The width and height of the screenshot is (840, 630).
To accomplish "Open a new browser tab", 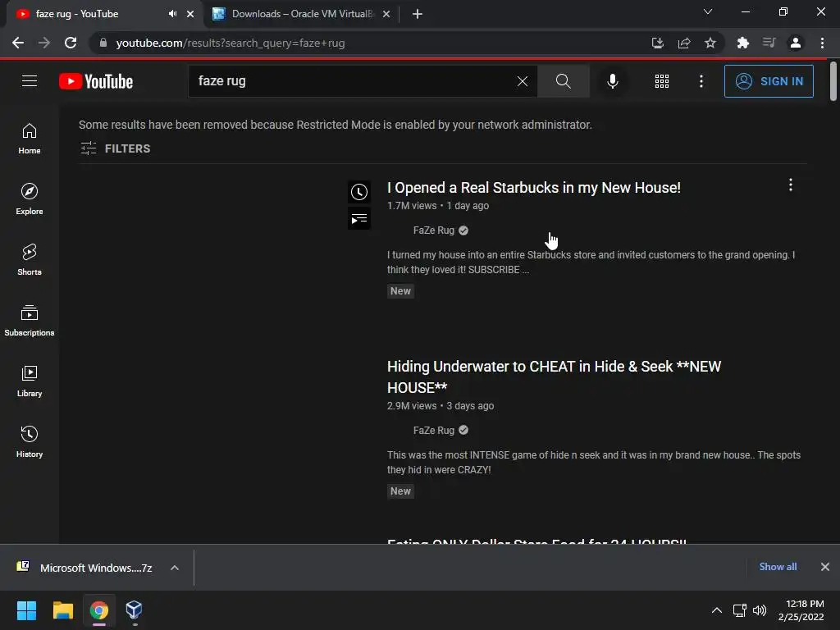I will point(418,14).
